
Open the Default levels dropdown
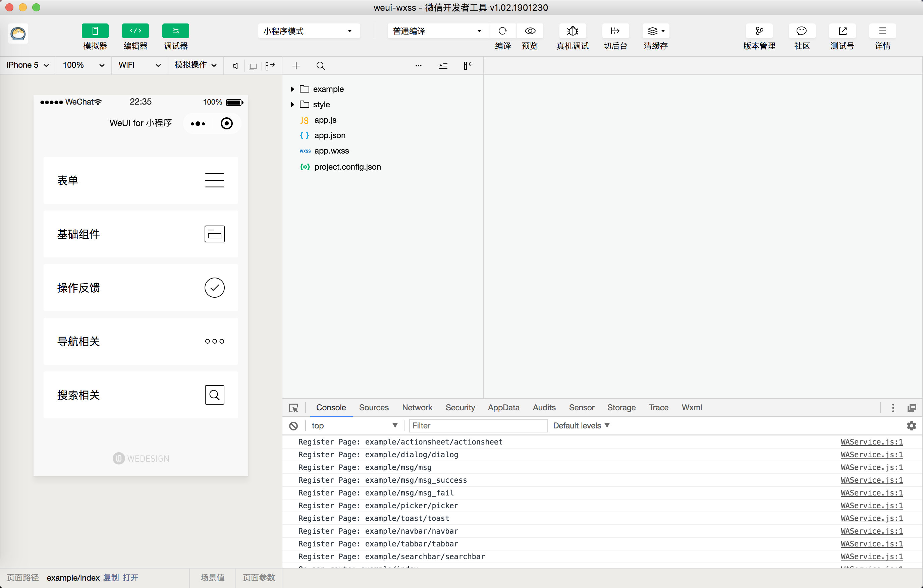click(x=581, y=426)
